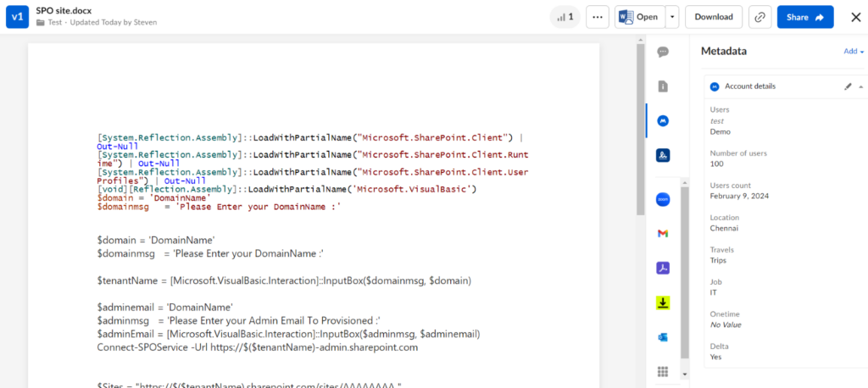
Task: Click the Job value IT
Action: (713, 292)
